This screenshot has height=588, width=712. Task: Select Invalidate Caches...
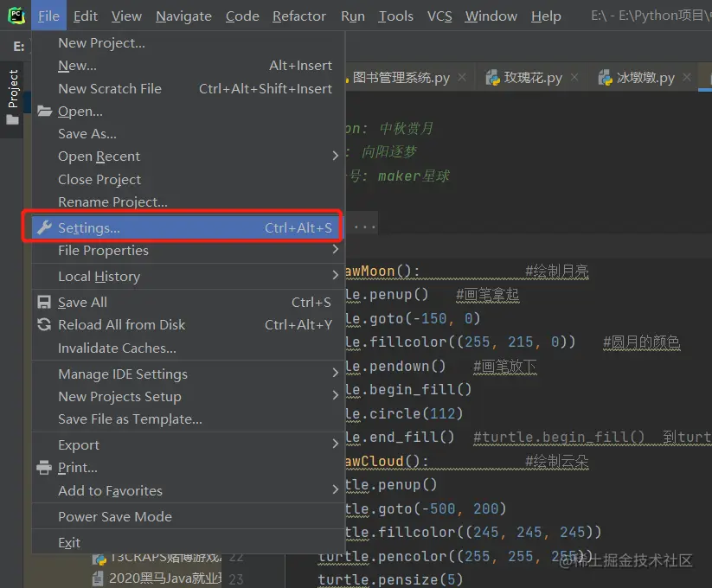(188, 348)
